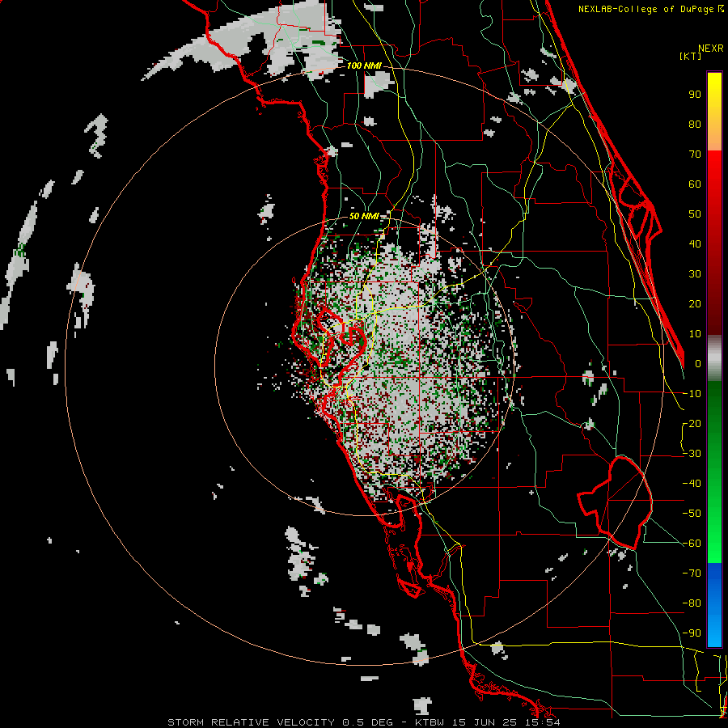The width and height of the screenshot is (728, 728).
Task: Click the positive 40 kt scale value
Action: click(695, 243)
